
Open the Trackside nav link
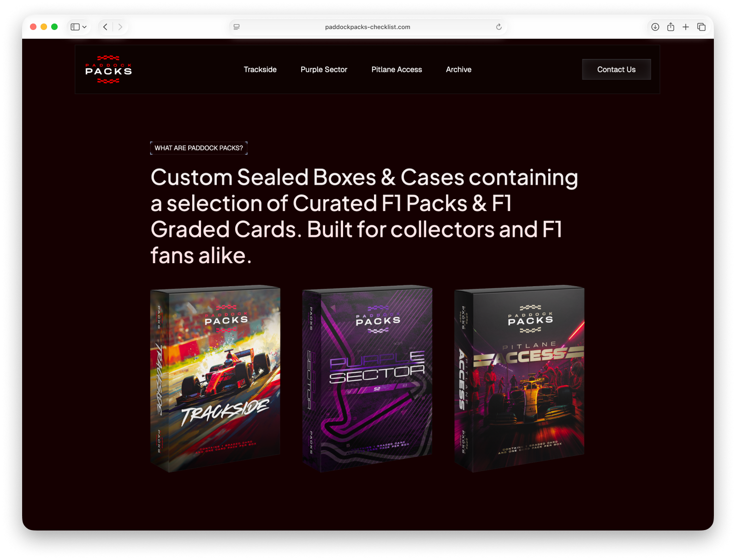pos(260,70)
